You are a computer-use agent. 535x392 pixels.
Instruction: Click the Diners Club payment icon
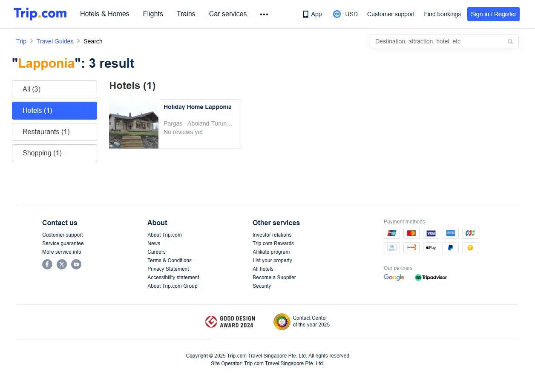pos(392,248)
